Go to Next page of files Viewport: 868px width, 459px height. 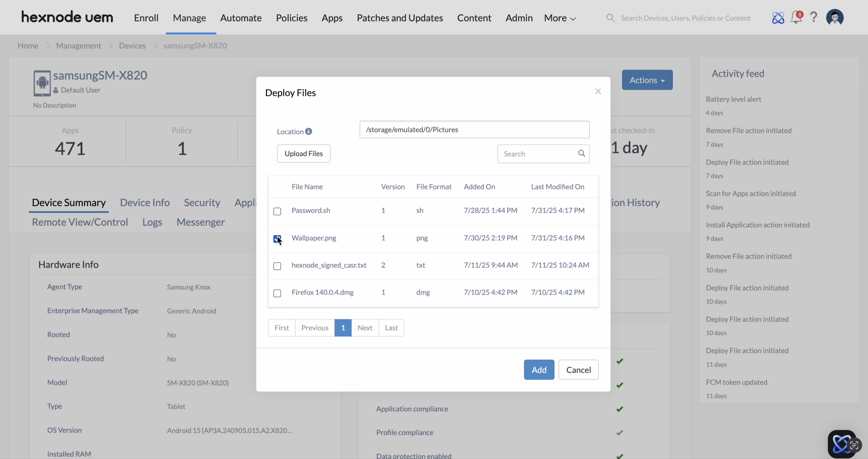coord(365,328)
